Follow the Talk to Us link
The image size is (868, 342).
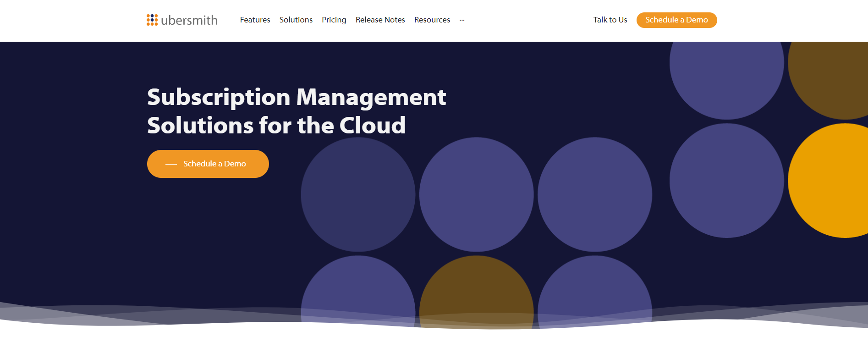[x=610, y=20]
